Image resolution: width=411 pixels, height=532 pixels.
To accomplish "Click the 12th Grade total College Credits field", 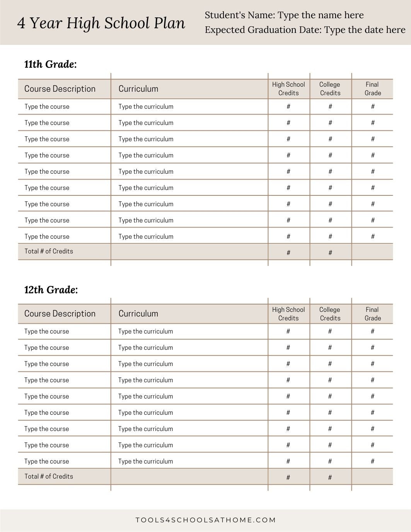I will (330, 477).
